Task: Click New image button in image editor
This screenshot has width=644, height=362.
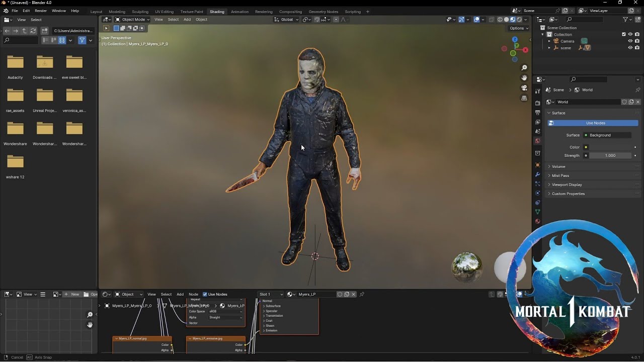Action: [72, 294]
